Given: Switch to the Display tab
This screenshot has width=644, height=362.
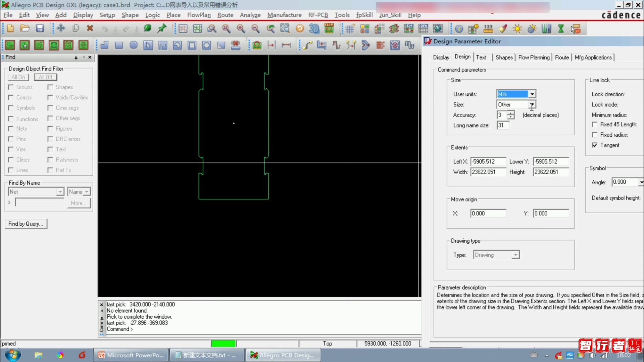Looking at the screenshot, I should pyautogui.click(x=441, y=57).
